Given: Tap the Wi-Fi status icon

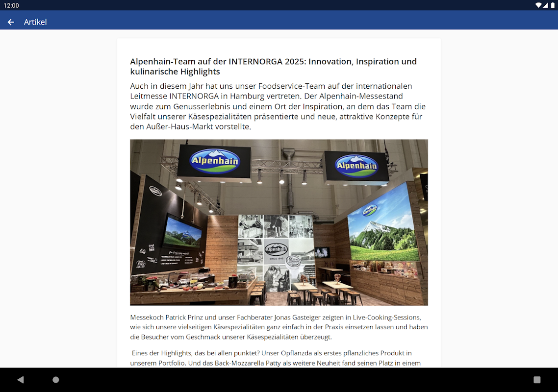Looking at the screenshot, I should click(x=538, y=5).
